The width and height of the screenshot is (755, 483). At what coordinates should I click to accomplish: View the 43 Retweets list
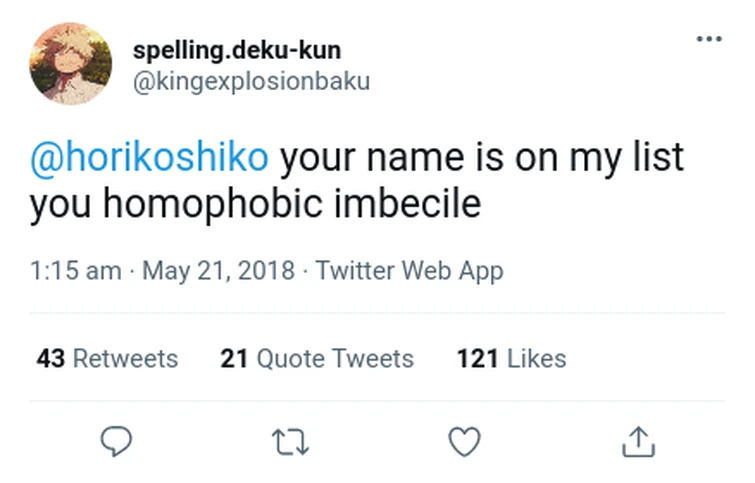click(x=107, y=358)
